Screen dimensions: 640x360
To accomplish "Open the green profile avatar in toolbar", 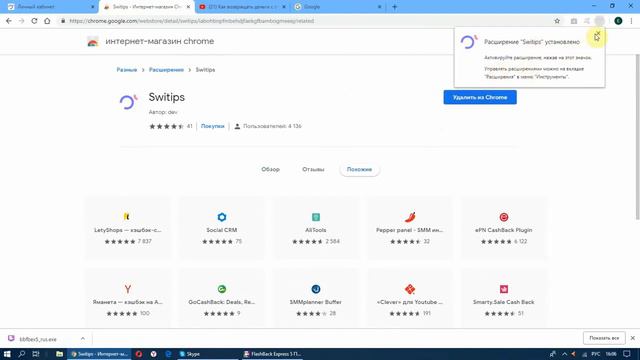I will (618, 21).
